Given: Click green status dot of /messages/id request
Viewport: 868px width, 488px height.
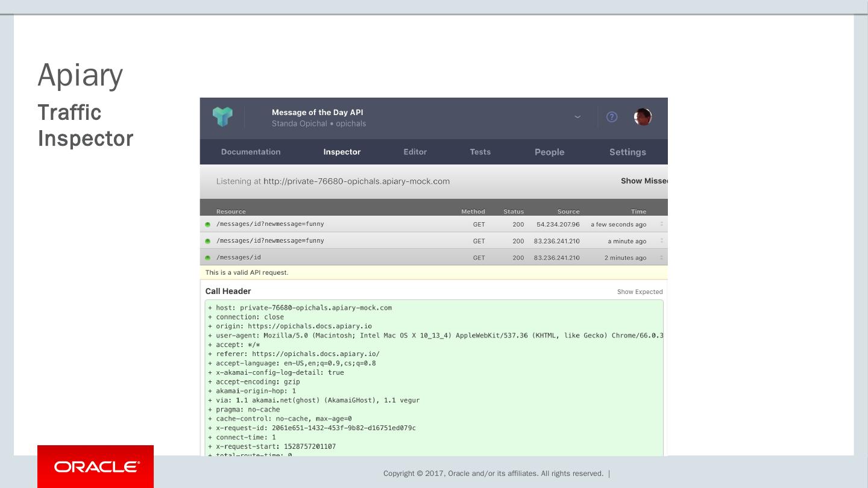Looking at the screenshot, I should click(208, 258).
